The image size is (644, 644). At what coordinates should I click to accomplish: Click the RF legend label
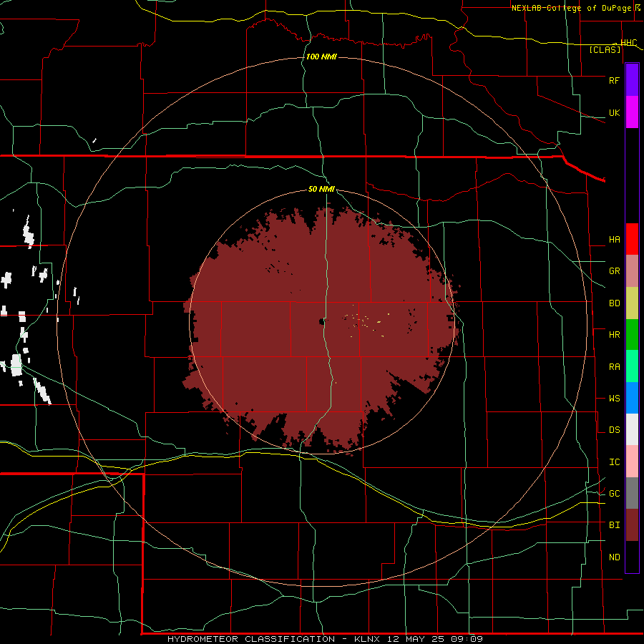pyautogui.click(x=614, y=80)
